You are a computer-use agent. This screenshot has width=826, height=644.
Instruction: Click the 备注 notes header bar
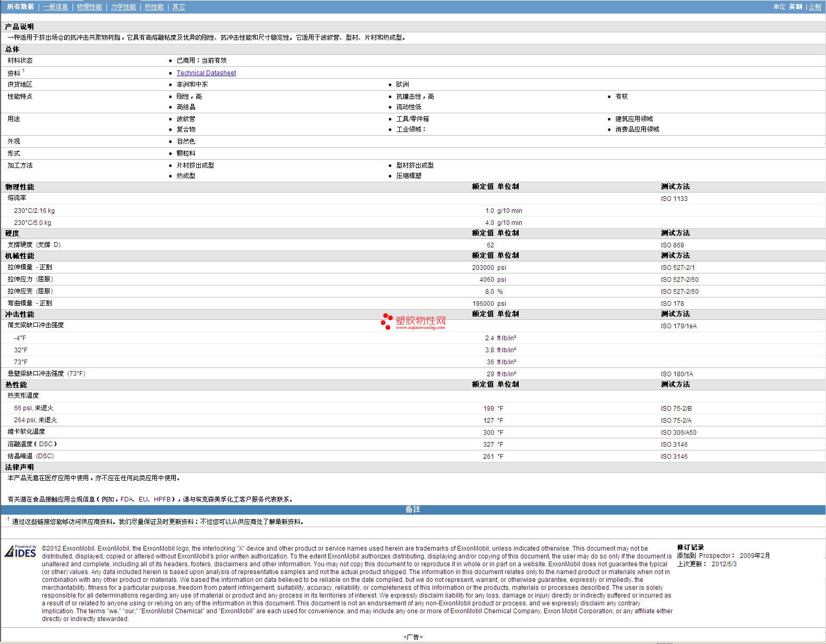413,509
